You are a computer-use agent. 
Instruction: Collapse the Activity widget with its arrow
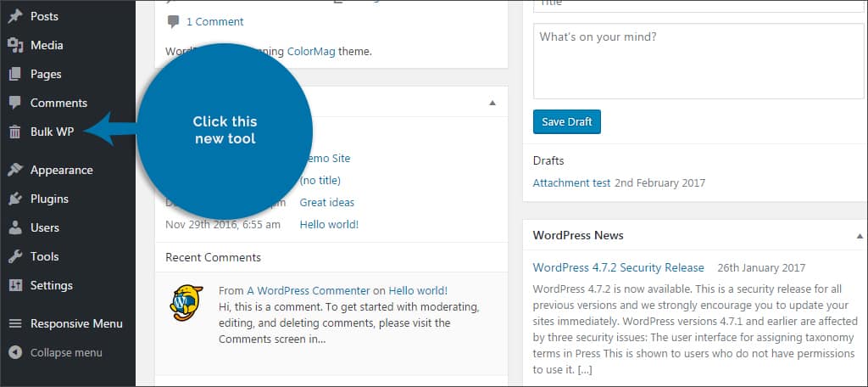tap(492, 103)
